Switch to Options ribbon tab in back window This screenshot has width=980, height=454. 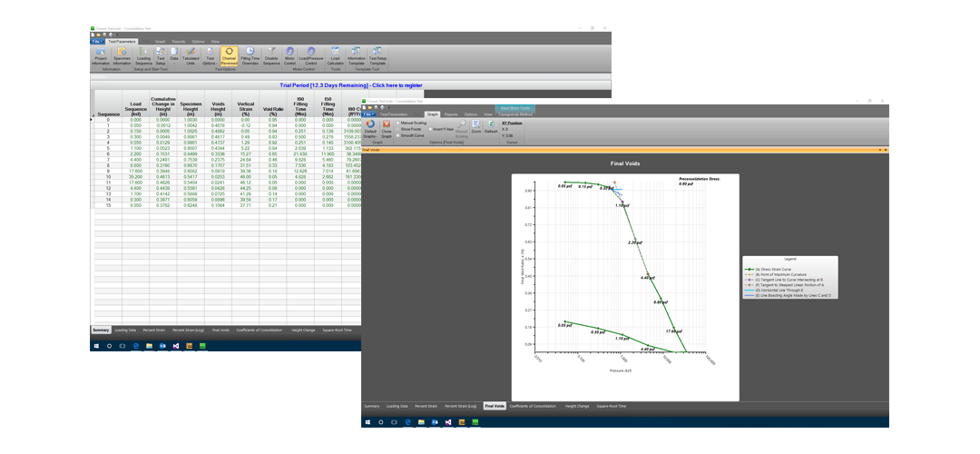tap(198, 41)
